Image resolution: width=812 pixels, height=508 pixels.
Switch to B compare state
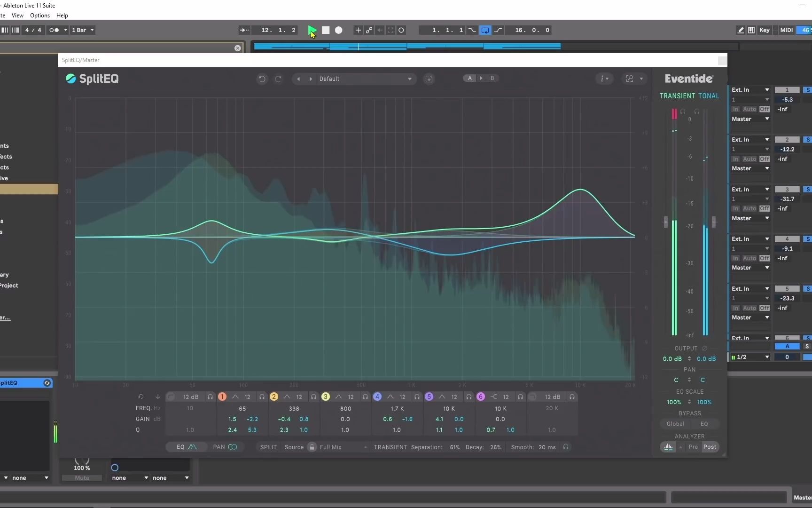click(492, 78)
